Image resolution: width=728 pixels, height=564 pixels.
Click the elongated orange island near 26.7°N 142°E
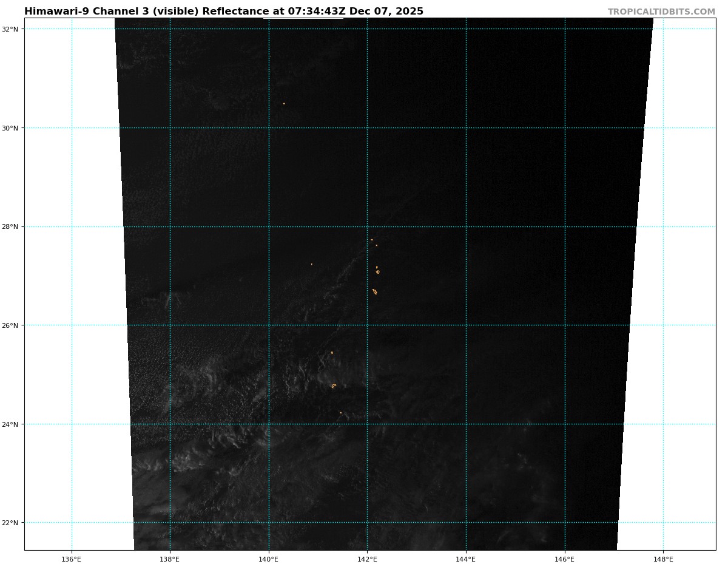[375, 291]
